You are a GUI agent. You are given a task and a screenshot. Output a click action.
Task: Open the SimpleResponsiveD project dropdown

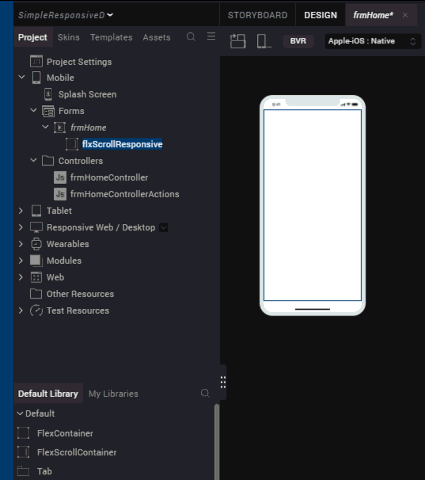tap(65, 15)
